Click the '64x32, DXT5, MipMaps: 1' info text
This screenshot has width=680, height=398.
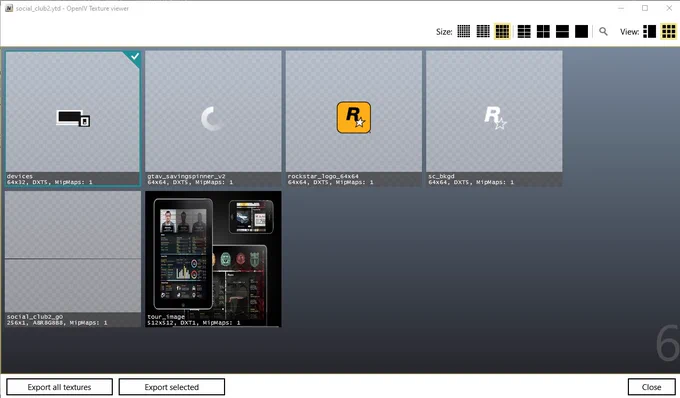click(x=49, y=182)
